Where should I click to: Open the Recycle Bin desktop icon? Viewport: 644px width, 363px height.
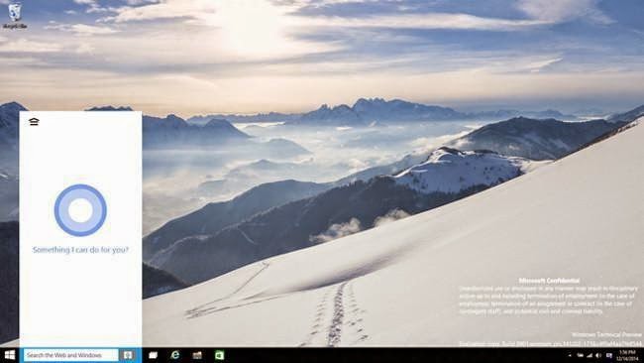[x=15, y=16]
